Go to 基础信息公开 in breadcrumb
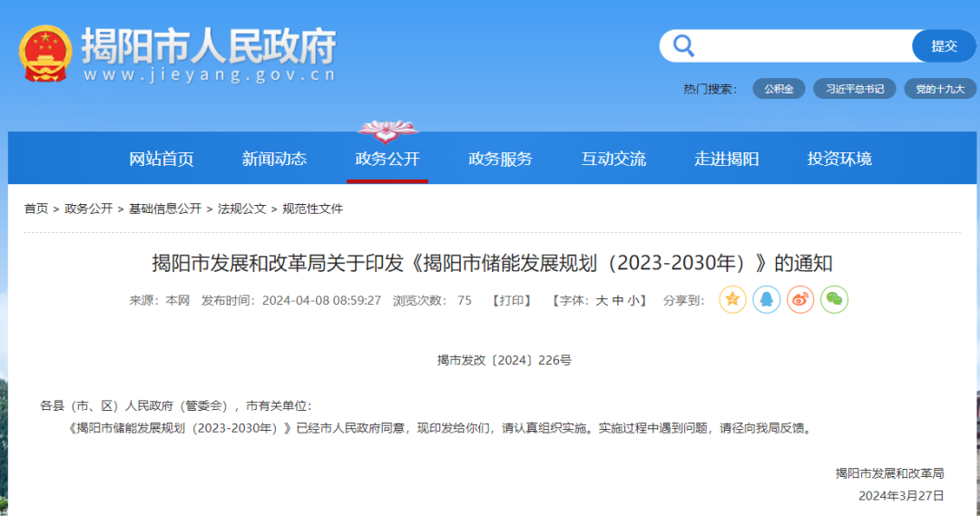Screen dimensions: 980x516 pyautogui.click(x=165, y=209)
